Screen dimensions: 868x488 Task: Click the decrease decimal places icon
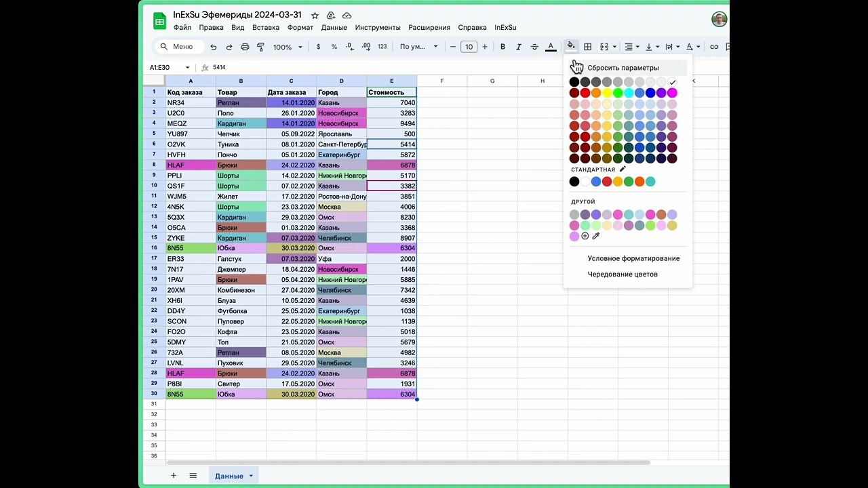click(x=350, y=47)
